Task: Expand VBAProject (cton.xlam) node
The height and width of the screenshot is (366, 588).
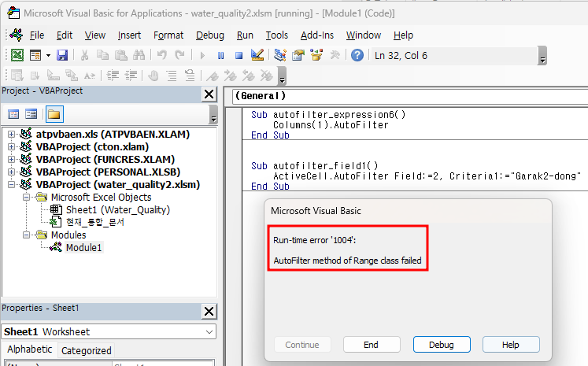Action: tap(11, 147)
